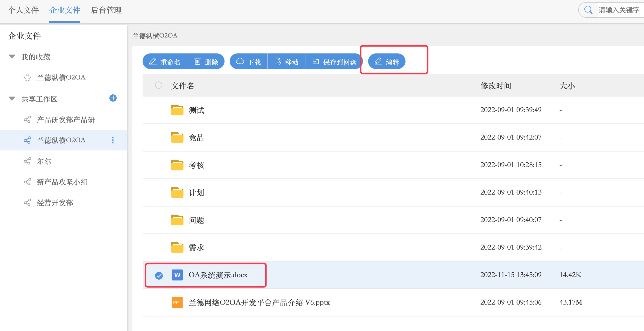Click the PPT icon of the pptx file
This screenshot has height=331, width=644.
click(x=177, y=302)
